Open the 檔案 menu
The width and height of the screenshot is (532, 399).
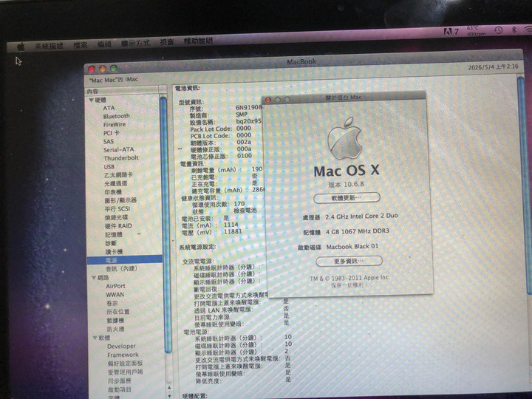click(x=81, y=45)
